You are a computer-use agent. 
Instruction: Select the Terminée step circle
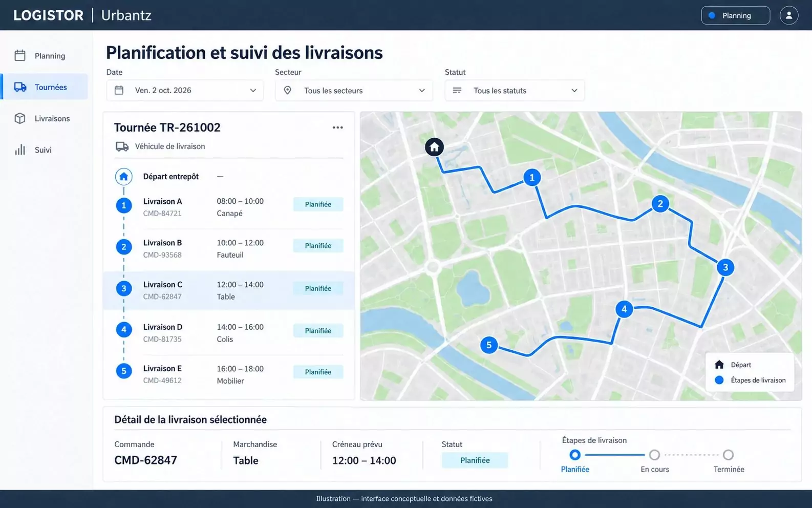728,455
